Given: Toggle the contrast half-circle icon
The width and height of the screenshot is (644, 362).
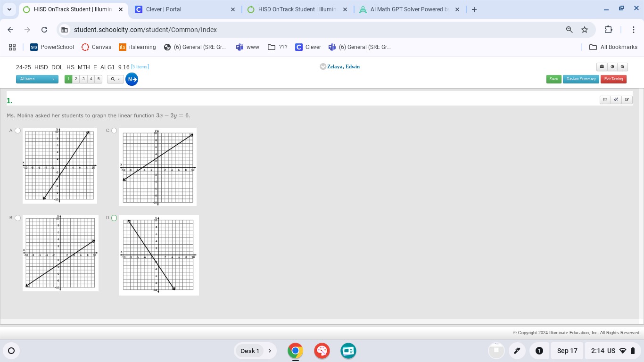Looking at the screenshot, I should tap(612, 67).
